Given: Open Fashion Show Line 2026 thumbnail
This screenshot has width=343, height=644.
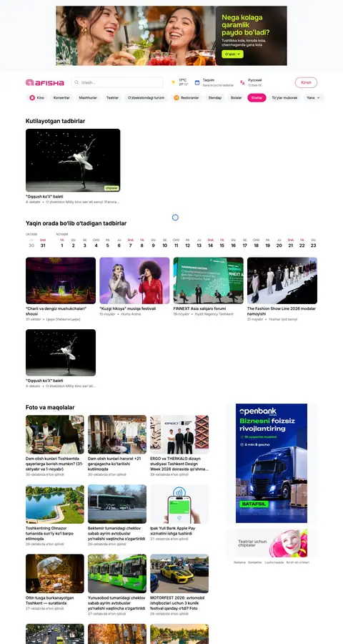Looking at the screenshot, I should (x=282, y=280).
